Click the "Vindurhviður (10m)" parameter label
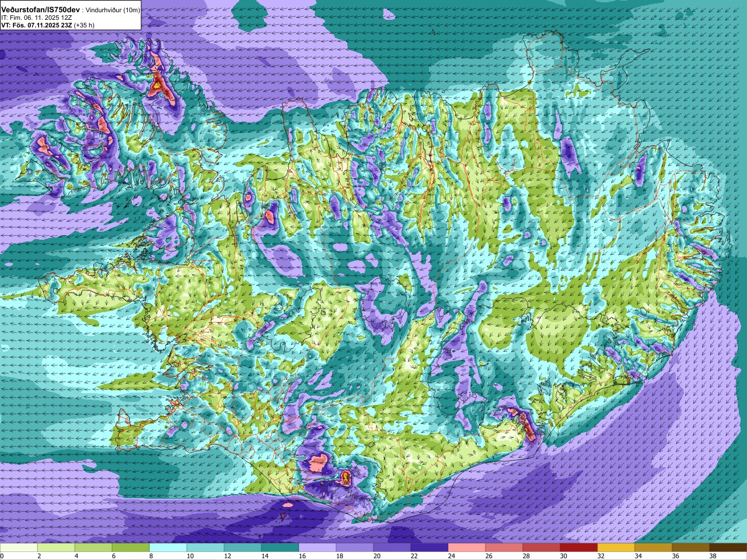 [113, 10]
